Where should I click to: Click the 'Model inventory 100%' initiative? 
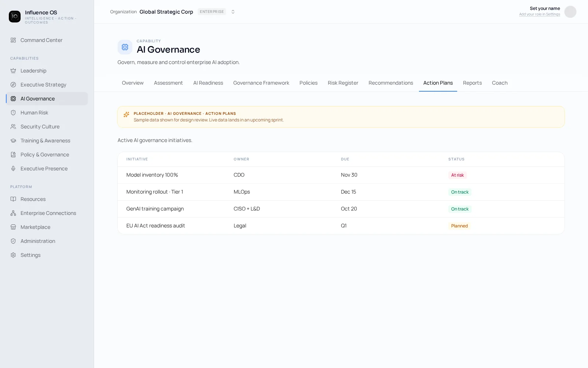point(152,175)
